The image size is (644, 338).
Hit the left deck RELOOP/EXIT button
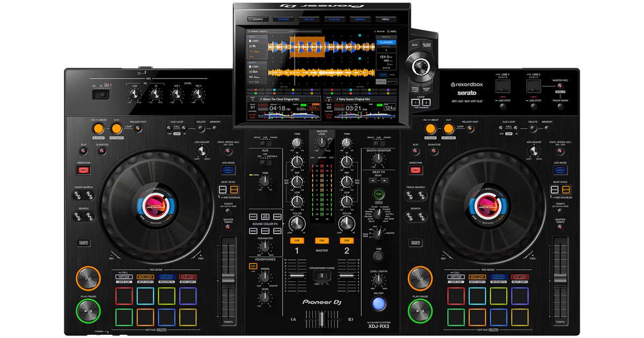coord(138,128)
